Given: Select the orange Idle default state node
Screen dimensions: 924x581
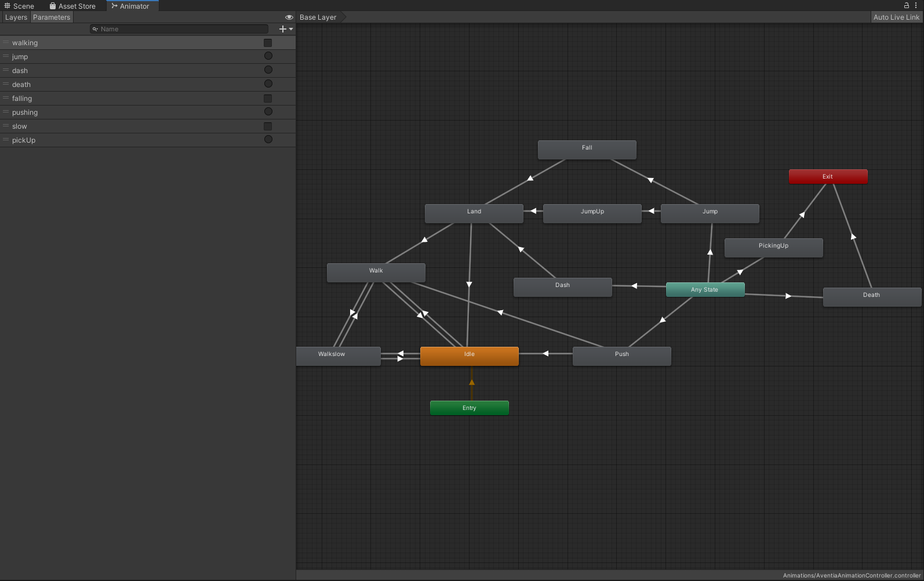Looking at the screenshot, I should point(470,356).
